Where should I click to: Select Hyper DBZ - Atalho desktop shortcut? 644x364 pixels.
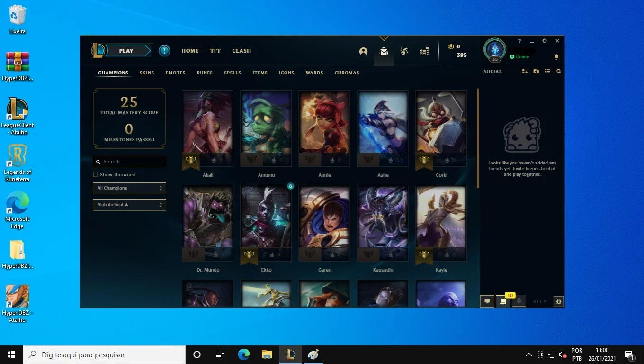point(18,304)
